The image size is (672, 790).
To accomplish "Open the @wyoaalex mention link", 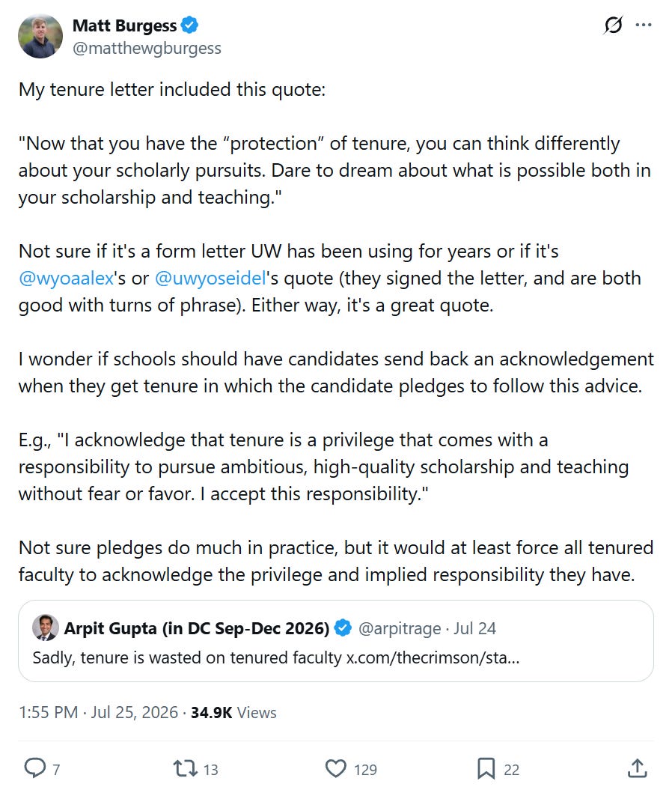I will click(66, 278).
